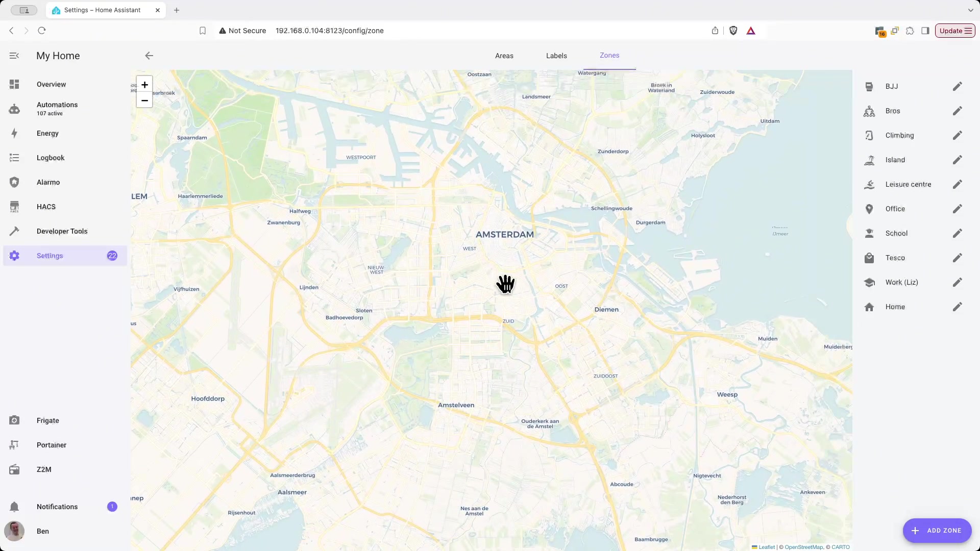Click the edit pencil for Tesco zone
This screenshot has width=980, height=551.
click(957, 258)
